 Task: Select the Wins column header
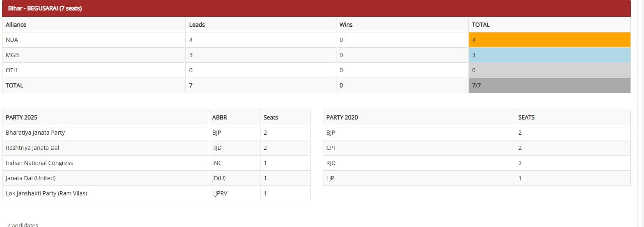pyautogui.click(x=346, y=25)
